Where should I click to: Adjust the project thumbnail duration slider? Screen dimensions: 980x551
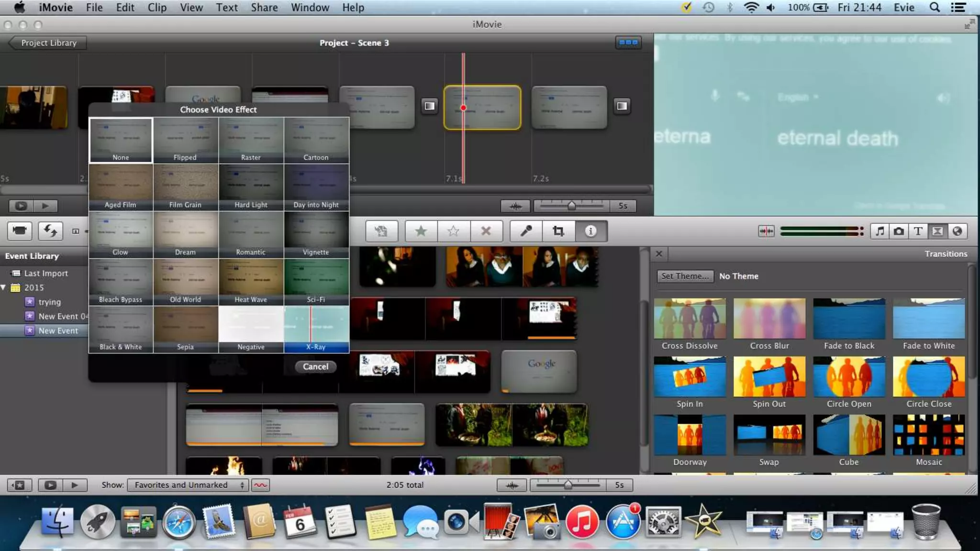pyautogui.click(x=571, y=206)
